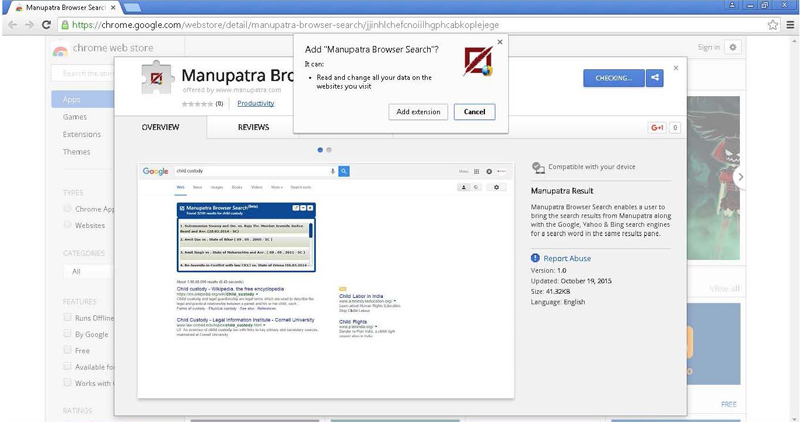This screenshot has height=422, width=800.
Task: Click the View all link
Action: click(724, 289)
